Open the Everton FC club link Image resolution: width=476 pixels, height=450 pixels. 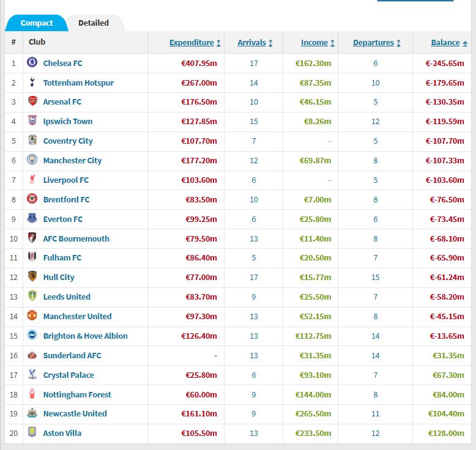point(63,219)
